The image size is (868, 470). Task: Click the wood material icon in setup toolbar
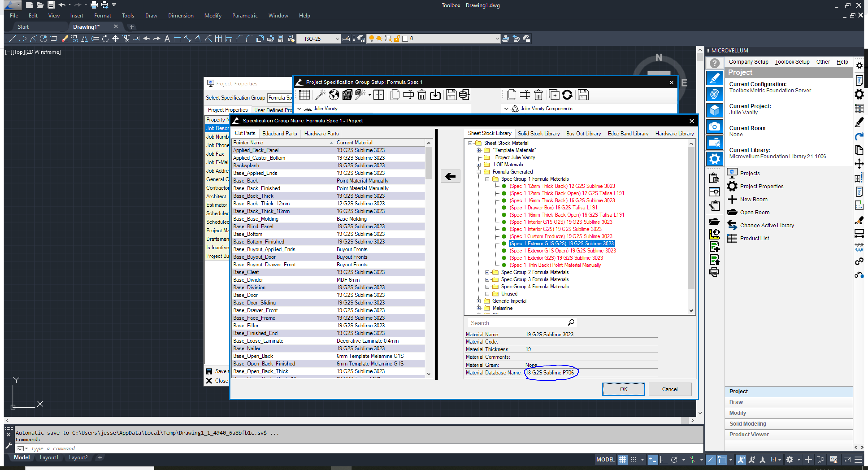(x=347, y=95)
